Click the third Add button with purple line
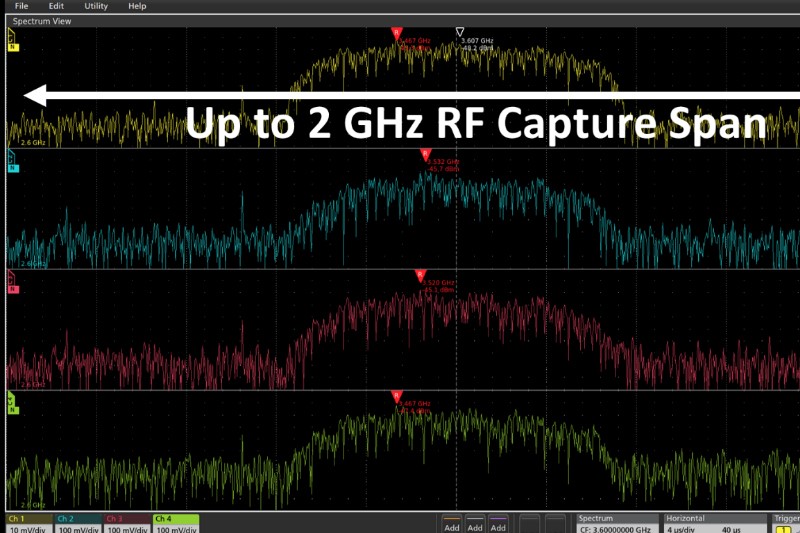Viewport: 800px width, 533px height. click(x=498, y=523)
